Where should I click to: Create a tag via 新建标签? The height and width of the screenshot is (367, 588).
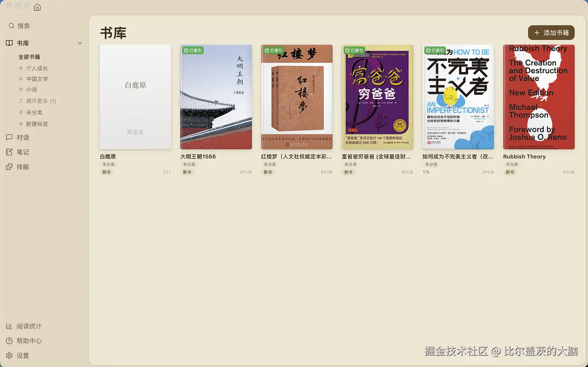point(34,123)
